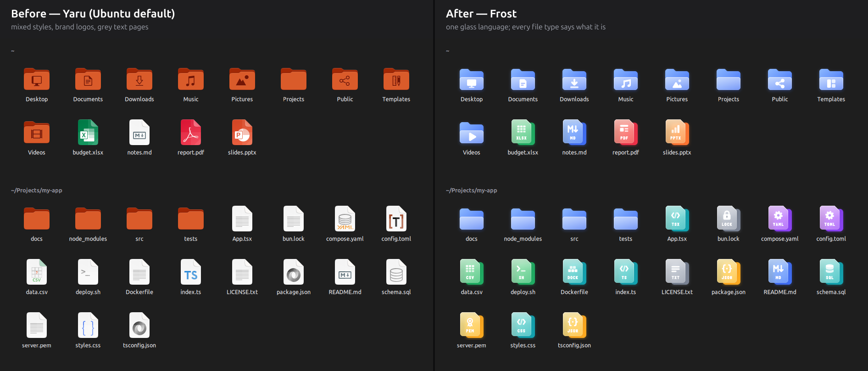Click the "README.md" label in Before panel
The width and height of the screenshot is (868, 371).
click(x=345, y=292)
